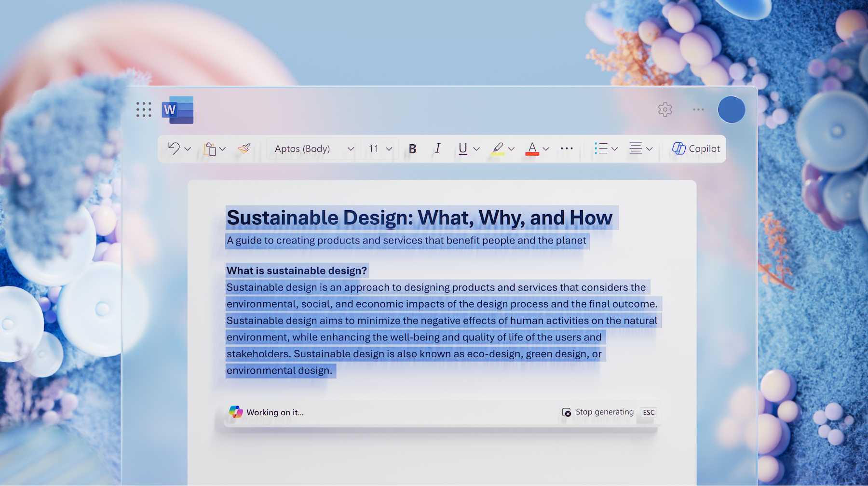This screenshot has width=868, height=486.
Task: Open Copilot from the toolbar
Action: point(696,148)
